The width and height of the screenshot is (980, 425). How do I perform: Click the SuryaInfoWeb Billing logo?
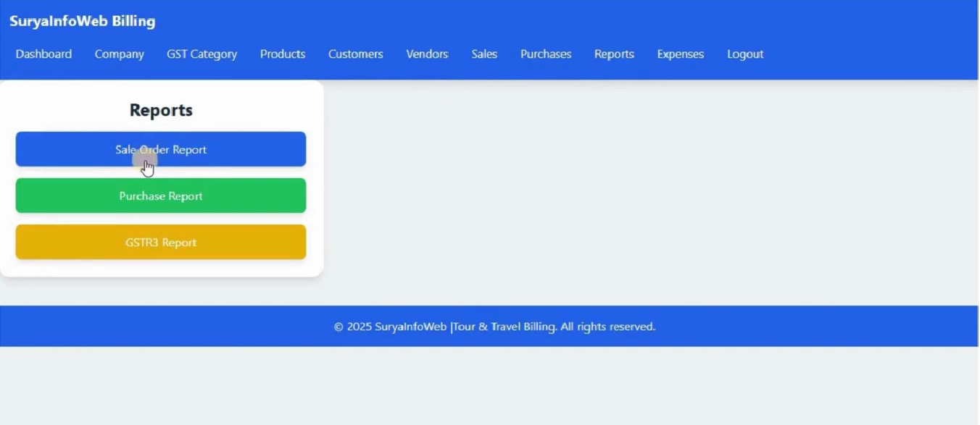(82, 21)
